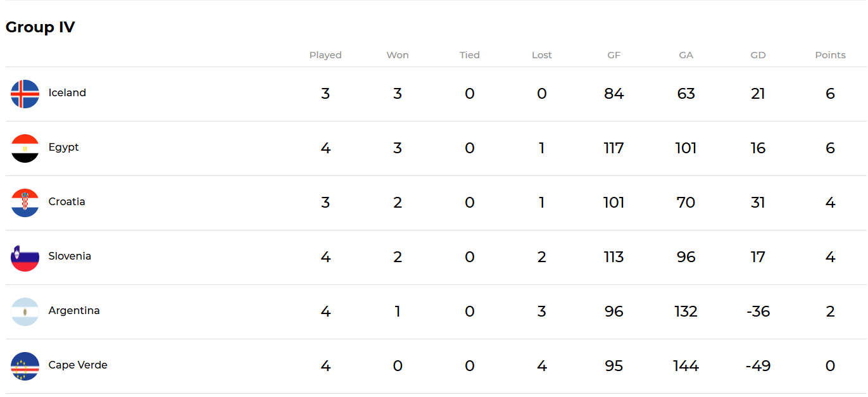Click the Group IV heading
The width and height of the screenshot is (868, 397).
pos(40,27)
